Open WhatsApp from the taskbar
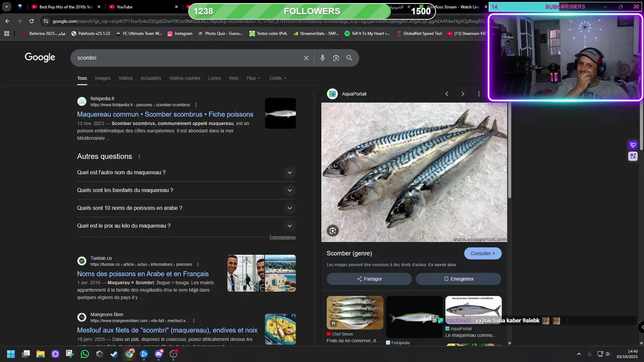The height and width of the screenshot is (362, 644). pos(85,354)
